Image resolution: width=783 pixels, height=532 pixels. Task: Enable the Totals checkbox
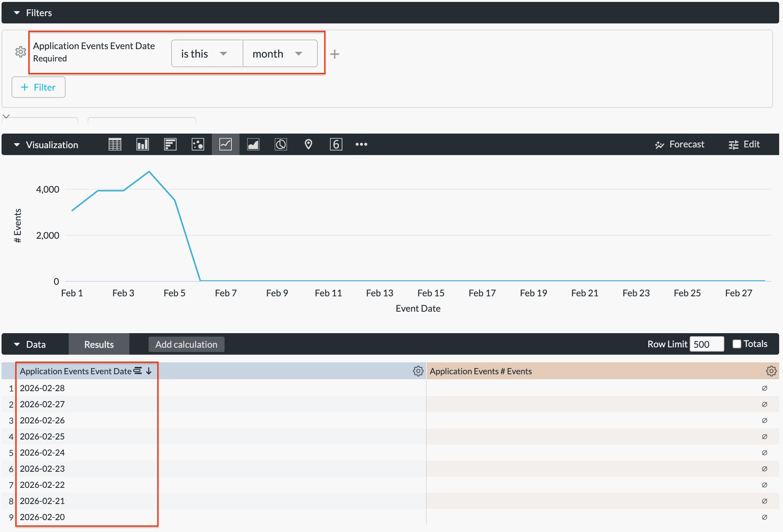pyautogui.click(x=737, y=344)
